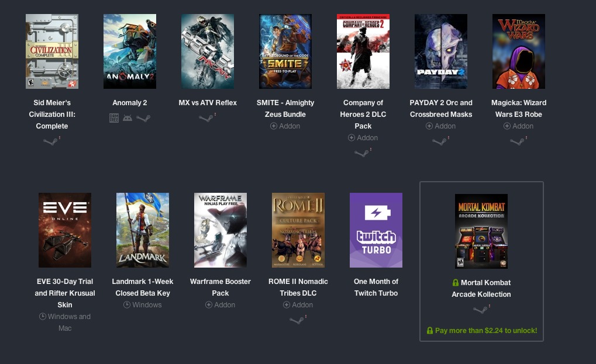
Task: Open the Civilization III Complete cover art
Action: (x=52, y=51)
